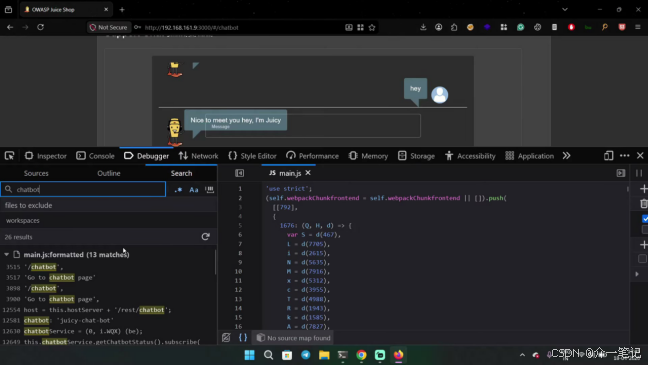The height and width of the screenshot is (365, 648).
Task: Open the Inspector panel
Action: (x=45, y=156)
